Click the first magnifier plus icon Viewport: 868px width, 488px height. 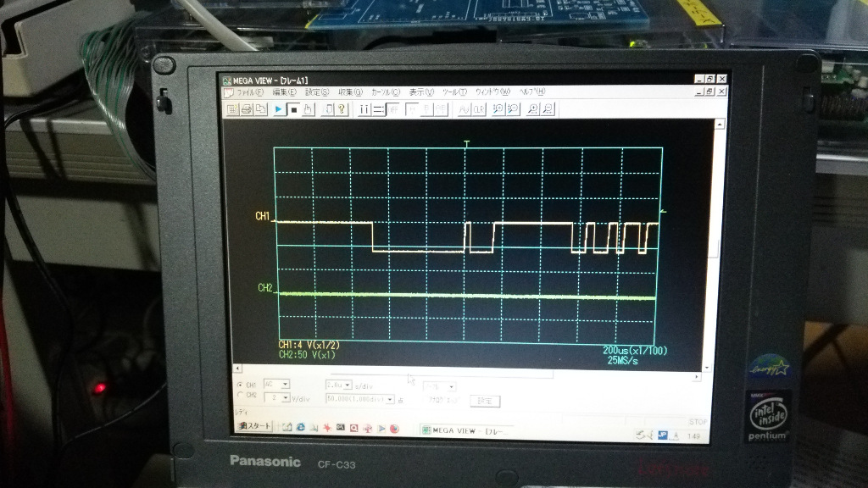click(x=498, y=109)
